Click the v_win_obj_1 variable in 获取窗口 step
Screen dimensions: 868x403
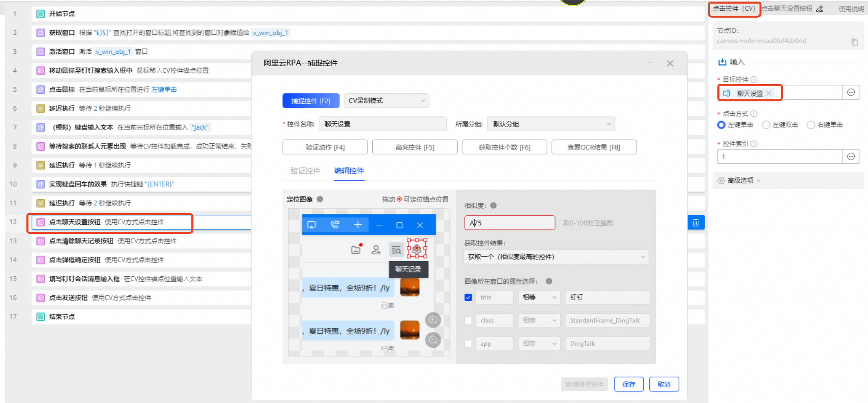[271, 33]
